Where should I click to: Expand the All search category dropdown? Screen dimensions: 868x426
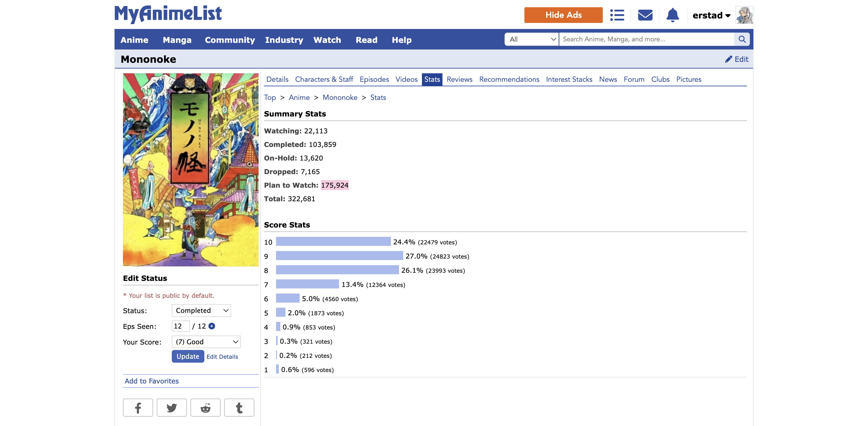[531, 39]
